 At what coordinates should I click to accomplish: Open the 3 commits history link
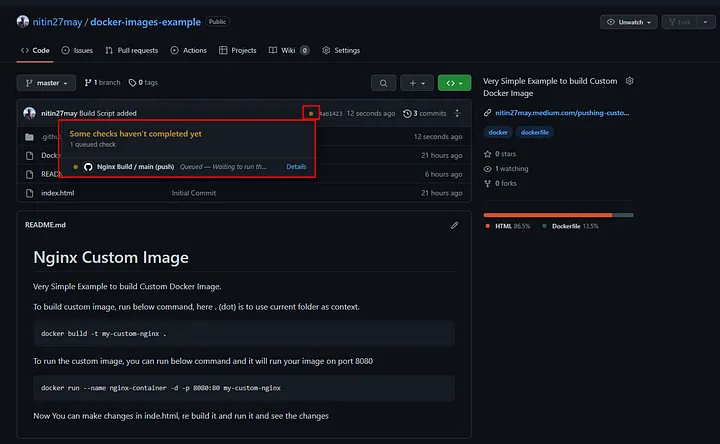(x=425, y=113)
